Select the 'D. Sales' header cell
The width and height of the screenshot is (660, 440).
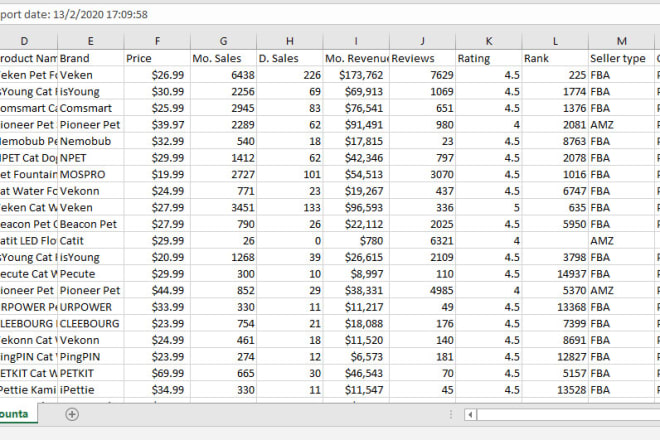[290, 58]
